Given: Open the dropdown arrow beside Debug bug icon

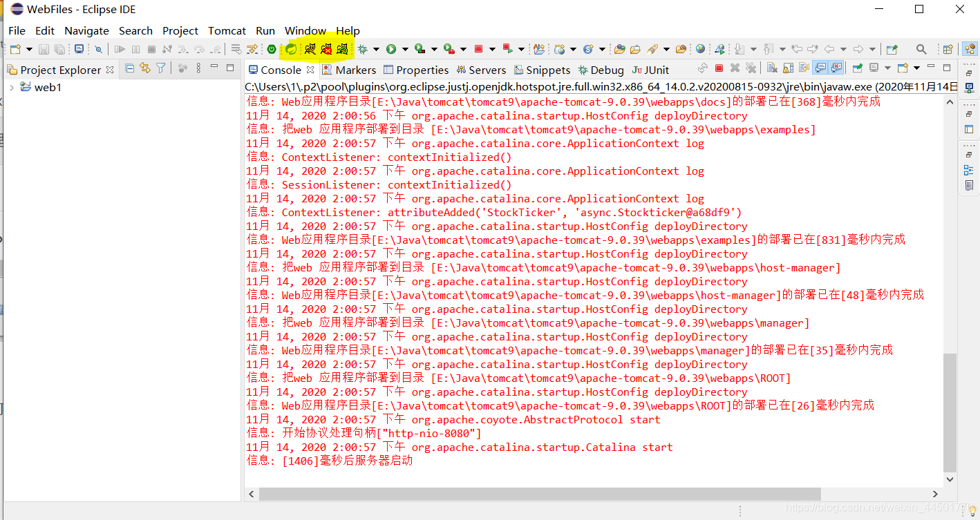Looking at the screenshot, I should (x=375, y=49).
